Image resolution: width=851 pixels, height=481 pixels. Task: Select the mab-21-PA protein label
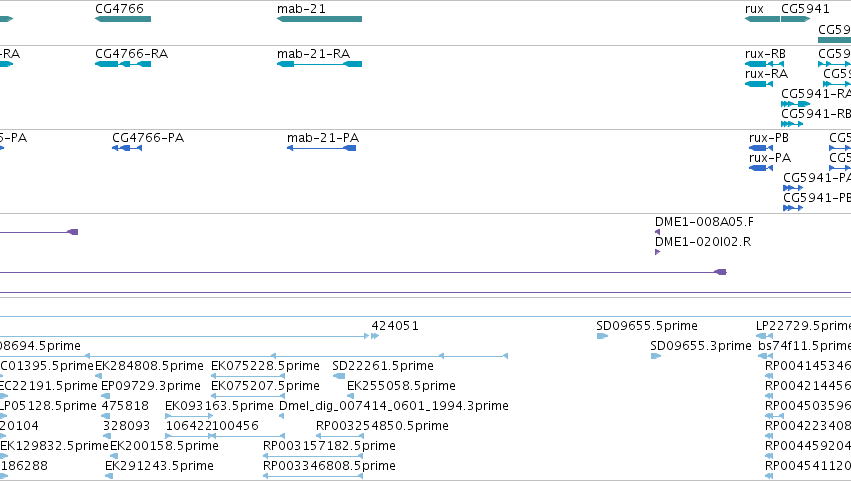point(323,138)
